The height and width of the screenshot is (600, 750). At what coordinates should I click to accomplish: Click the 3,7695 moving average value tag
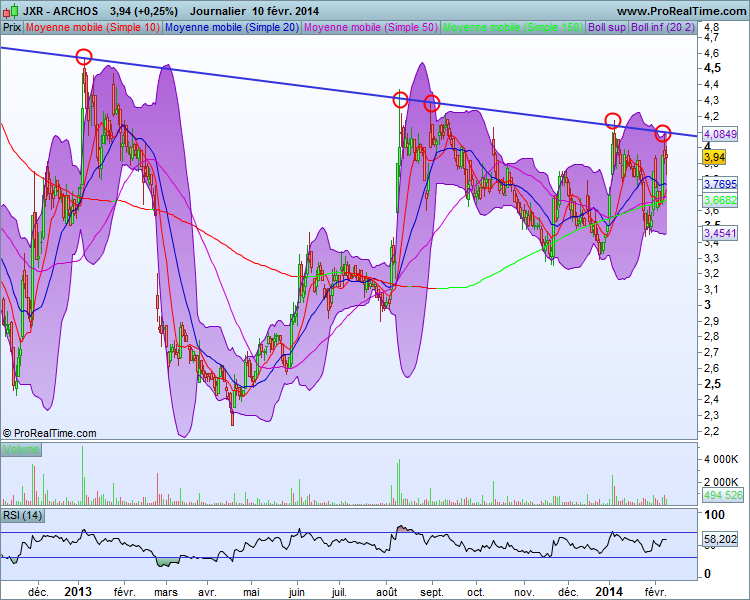coord(720,184)
